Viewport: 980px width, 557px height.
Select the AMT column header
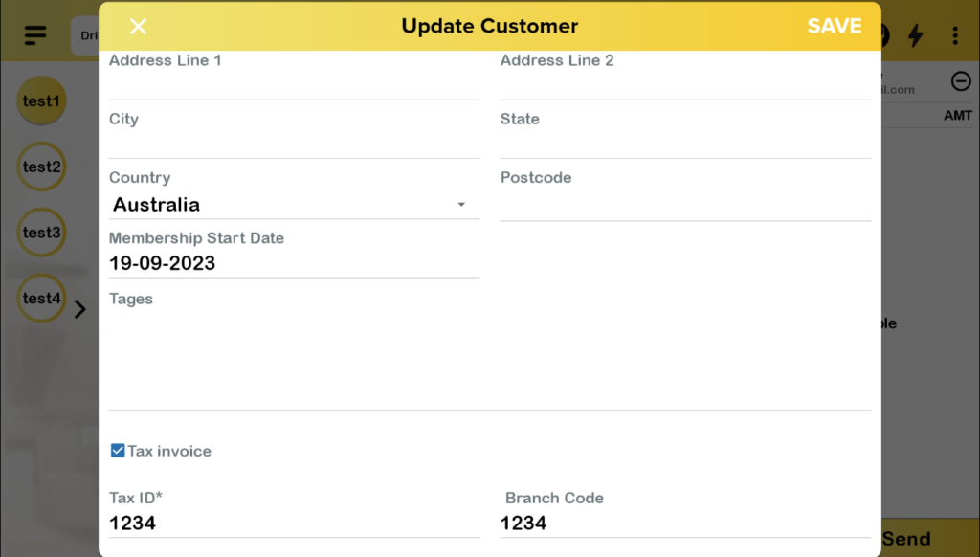pos(958,115)
